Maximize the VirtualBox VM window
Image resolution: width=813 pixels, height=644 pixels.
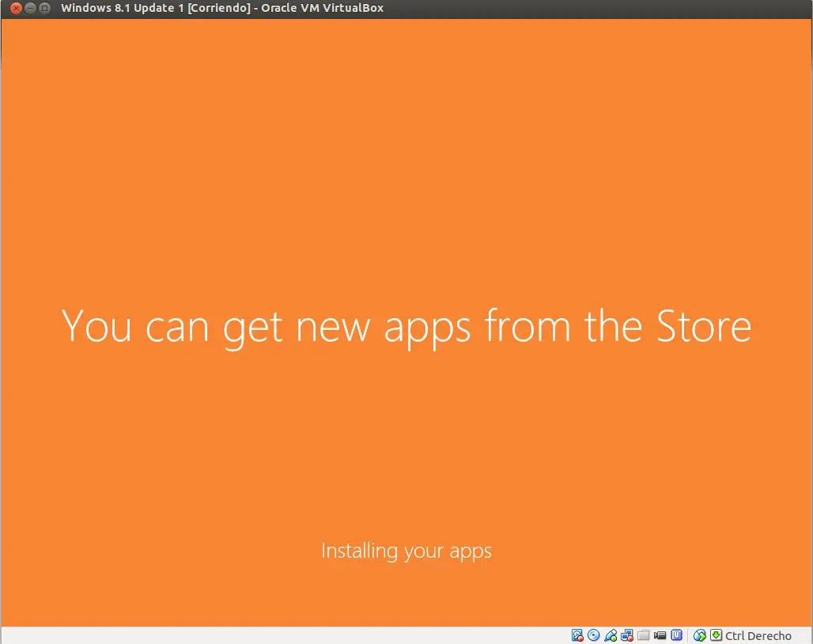[x=44, y=8]
